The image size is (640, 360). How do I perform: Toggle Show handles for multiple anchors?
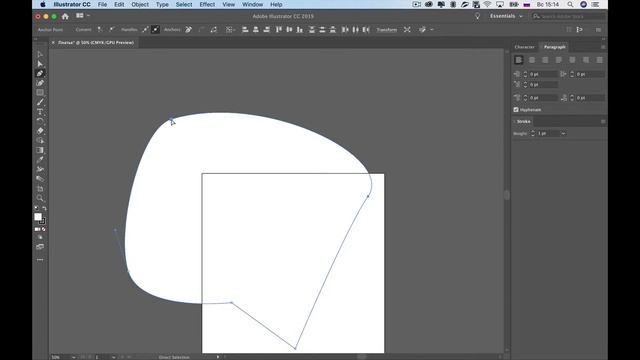pos(145,29)
